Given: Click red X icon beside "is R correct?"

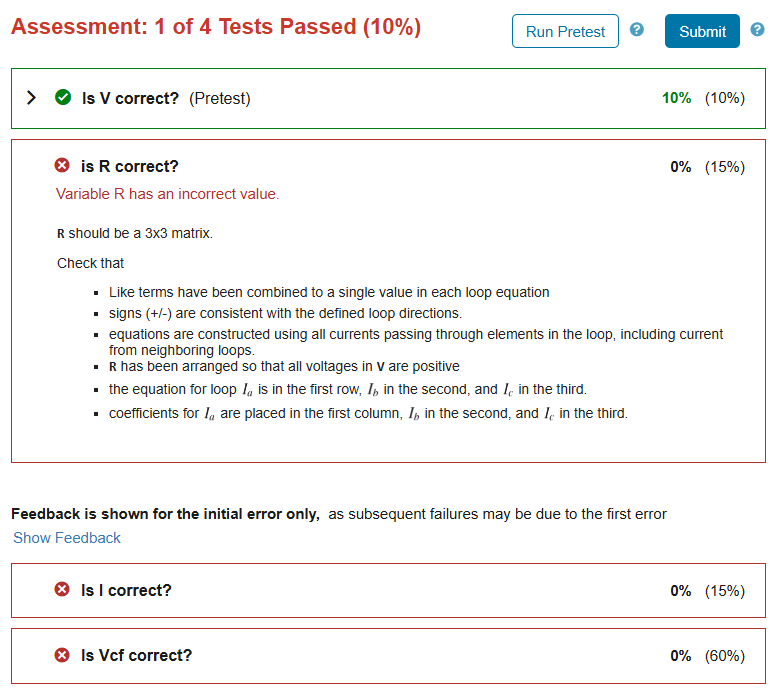Looking at the screenshot, I should tap(62, 166).
